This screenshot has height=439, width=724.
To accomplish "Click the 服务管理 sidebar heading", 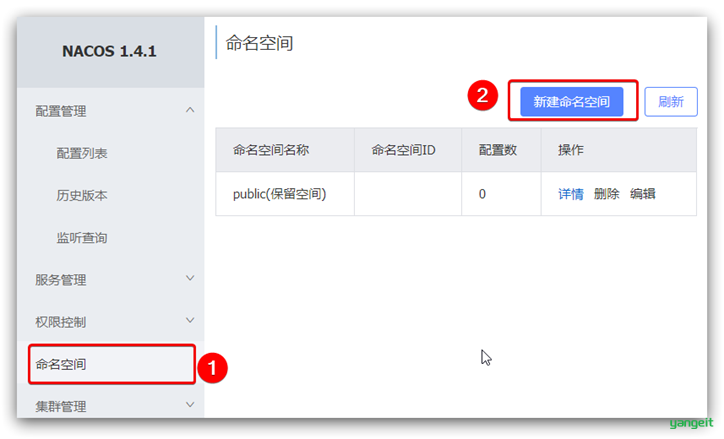I will [x=60, y=280].
